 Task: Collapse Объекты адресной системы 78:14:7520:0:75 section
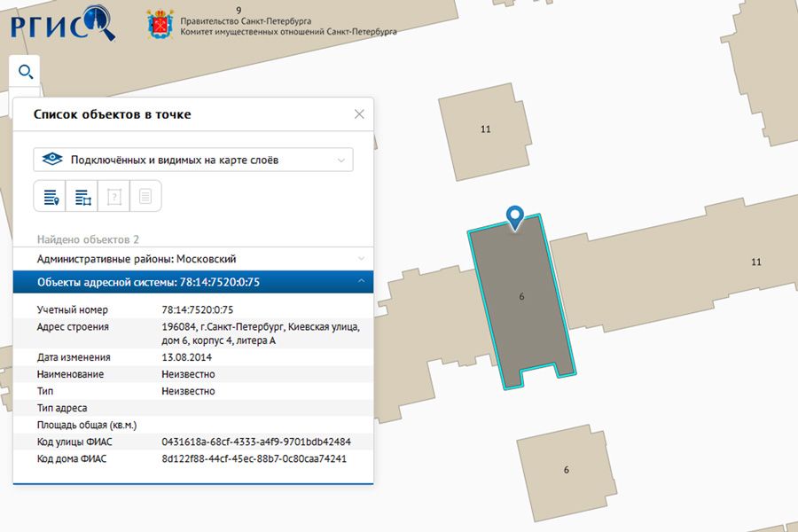click(x=193, y=282)
